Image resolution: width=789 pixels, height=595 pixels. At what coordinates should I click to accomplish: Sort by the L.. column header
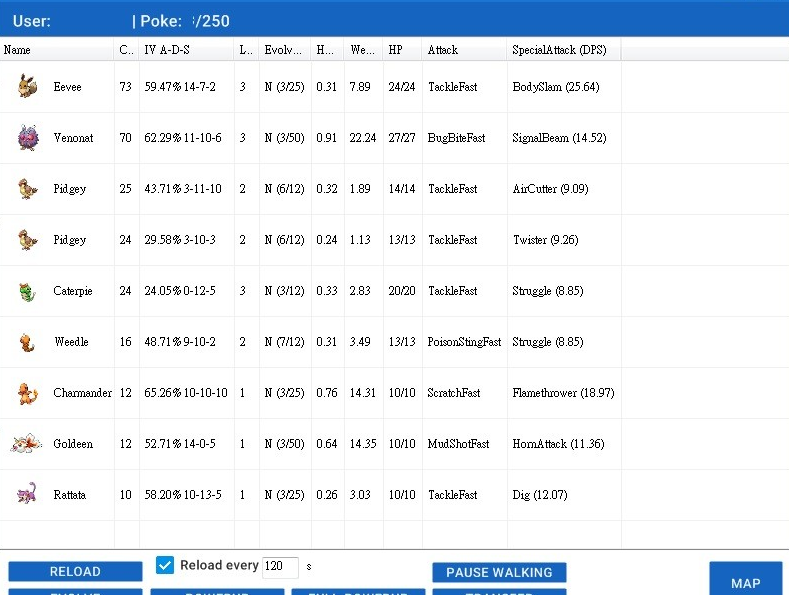click(247, 50)
